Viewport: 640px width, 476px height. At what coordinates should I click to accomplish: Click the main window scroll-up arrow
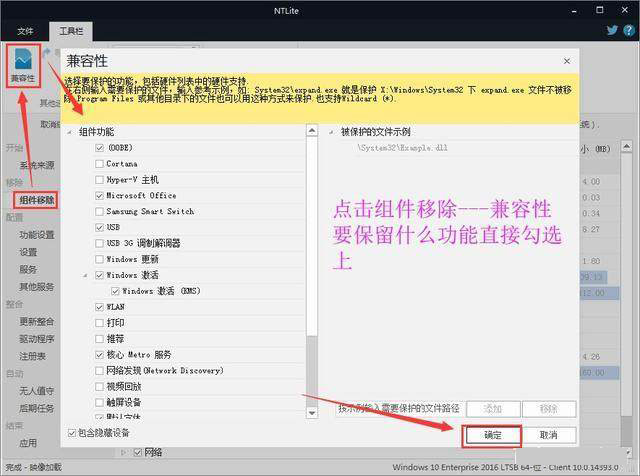(627, 146)
